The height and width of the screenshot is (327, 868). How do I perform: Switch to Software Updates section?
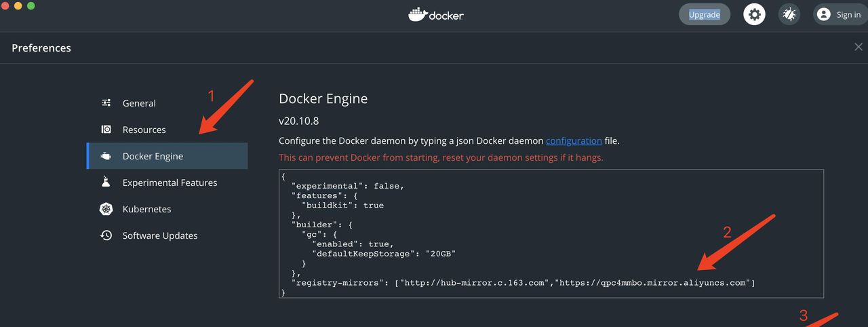[x=167, y=235]
